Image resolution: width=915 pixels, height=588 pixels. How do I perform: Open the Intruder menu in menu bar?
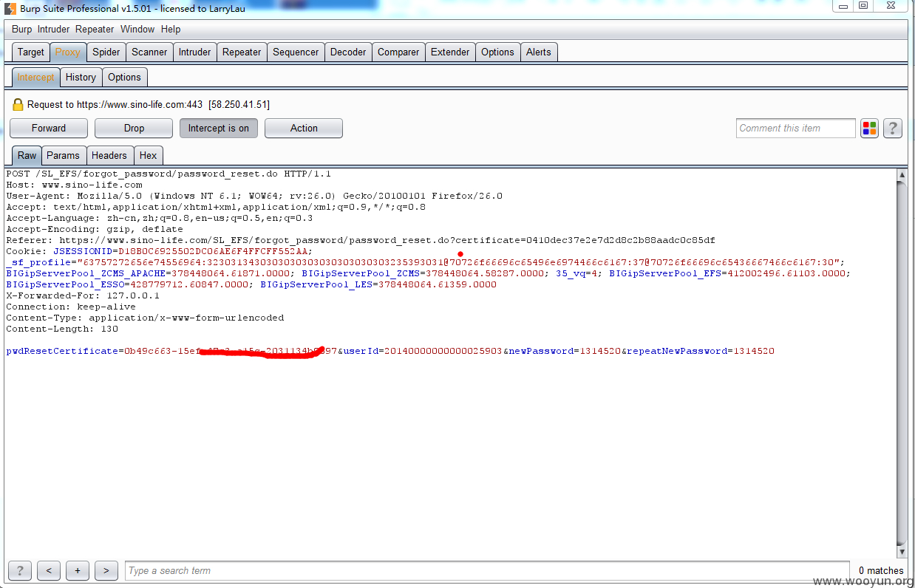click(53, 30)
